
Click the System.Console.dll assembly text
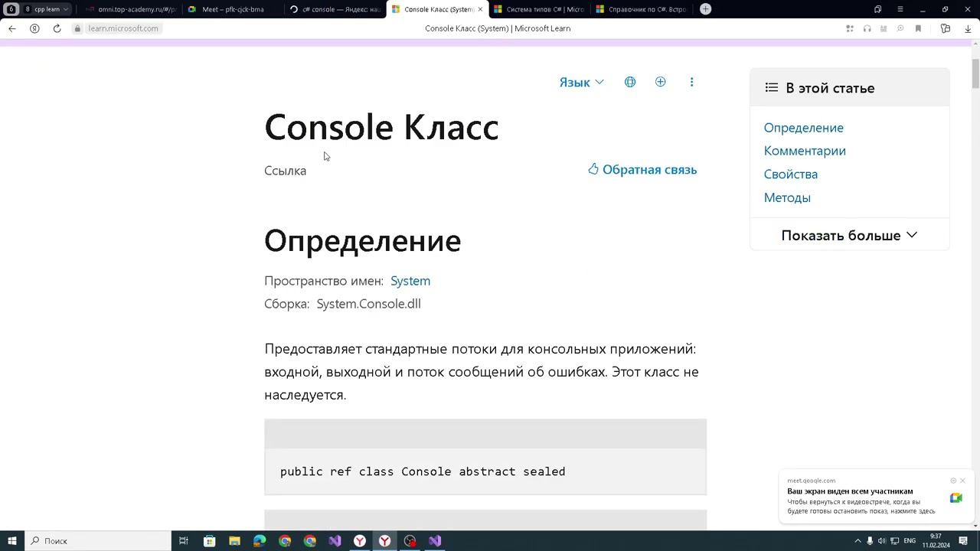click(x=368, y=304)
